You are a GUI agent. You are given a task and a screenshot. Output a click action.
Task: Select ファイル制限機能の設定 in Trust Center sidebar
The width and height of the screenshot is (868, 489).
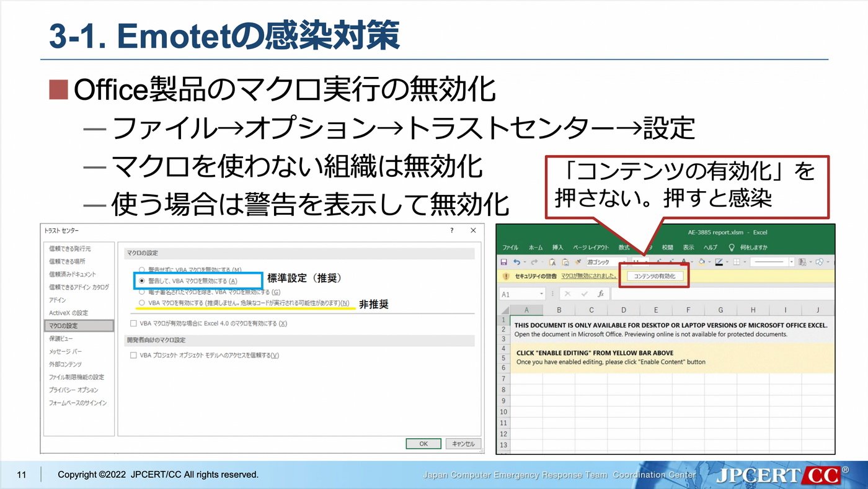point(76,377)
